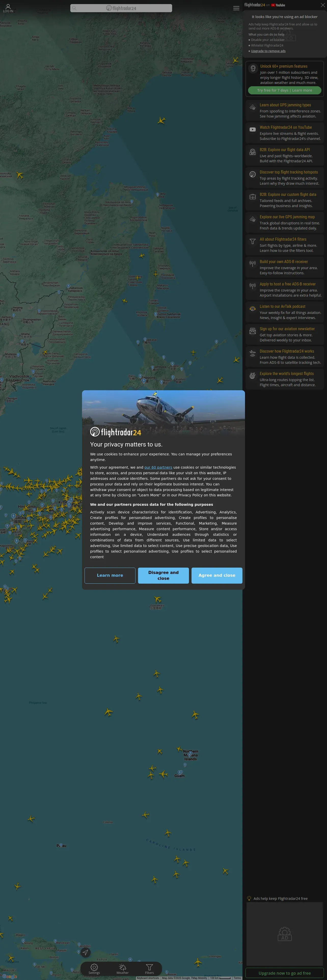The height and width of the screenshot is (980, 327).
Task: Click 'Discover how Flightradar24 works' icon
Action: click(252, 353)
